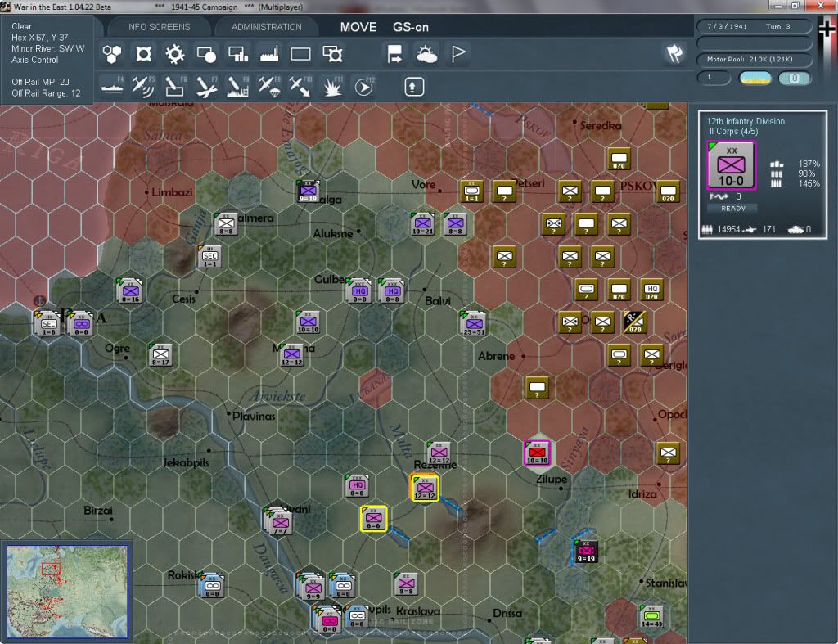Screen dimensions: 838x644
Task: Select the 10=21 unit near Aluksne
Action: click(x=422, y=224)
